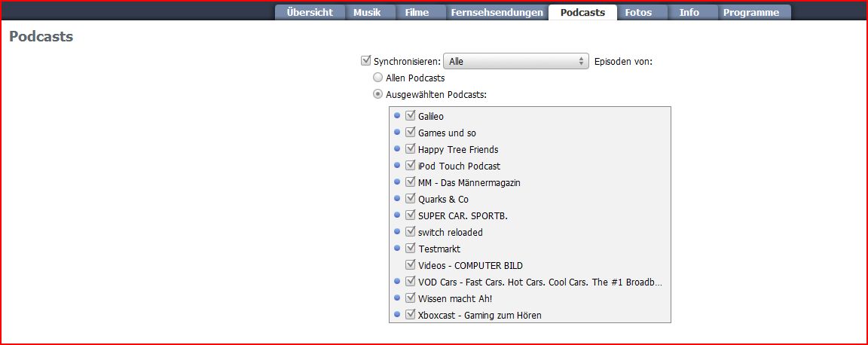Uncheck the Testmarkt checkbox
Screen dimensions: 868x345
(410, 249)
